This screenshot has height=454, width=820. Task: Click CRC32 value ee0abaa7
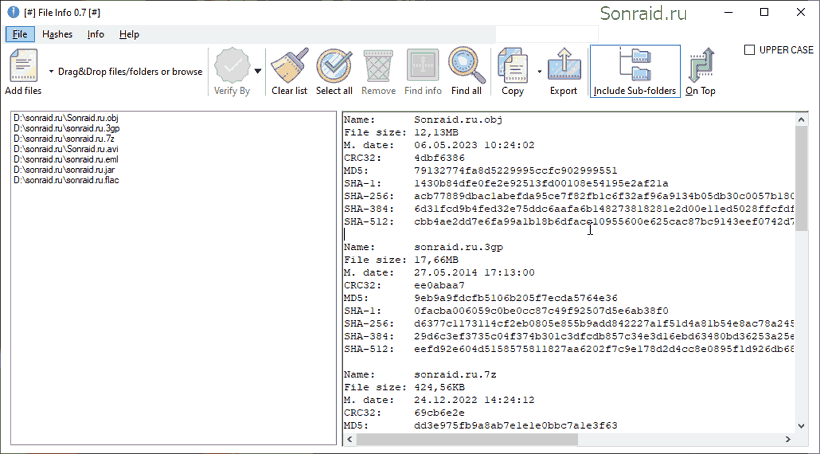(x=439, y=286)
